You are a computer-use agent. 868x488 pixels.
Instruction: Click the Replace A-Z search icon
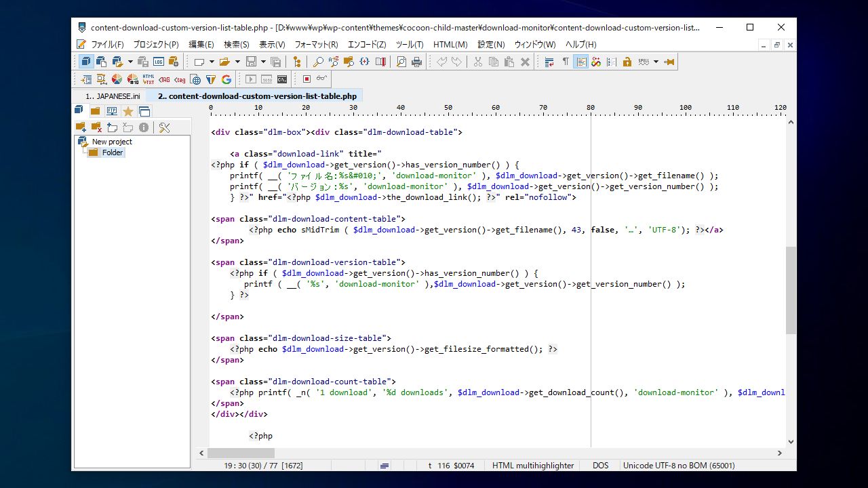click(334, 62)
